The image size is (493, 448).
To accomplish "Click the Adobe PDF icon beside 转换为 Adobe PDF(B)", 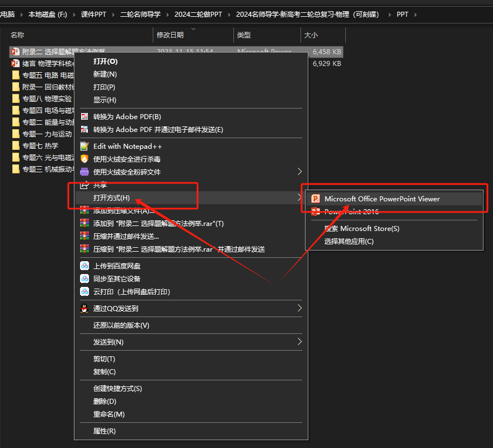I will click(x=84, y=116).
